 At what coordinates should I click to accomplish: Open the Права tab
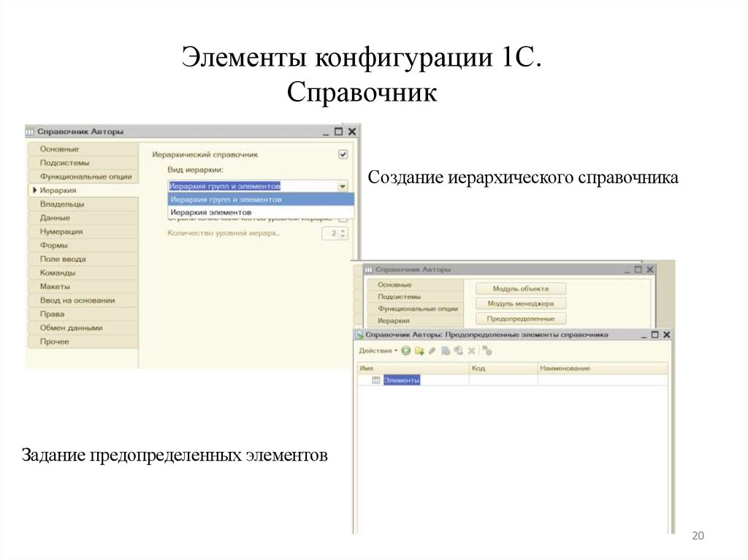click(x=83, y=315)
